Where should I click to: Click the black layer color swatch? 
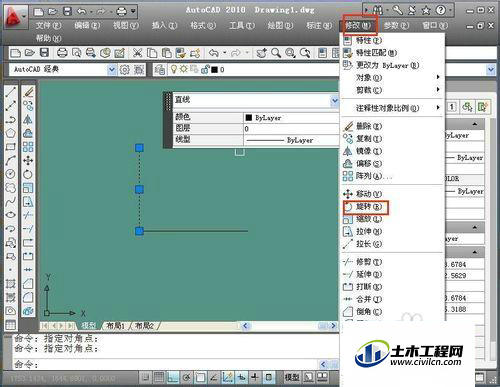coord(214,70)
